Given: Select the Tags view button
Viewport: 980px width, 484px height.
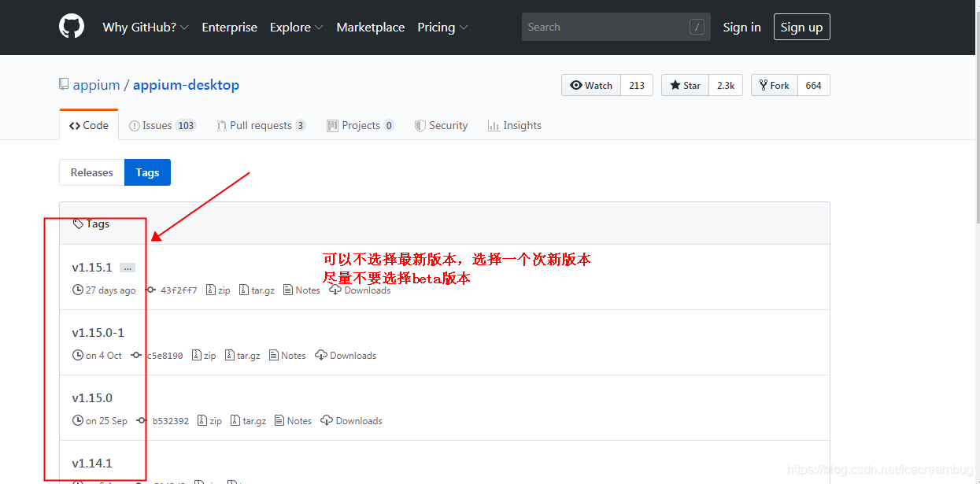Looking at the screenshot, I should [x=147, y=172].
